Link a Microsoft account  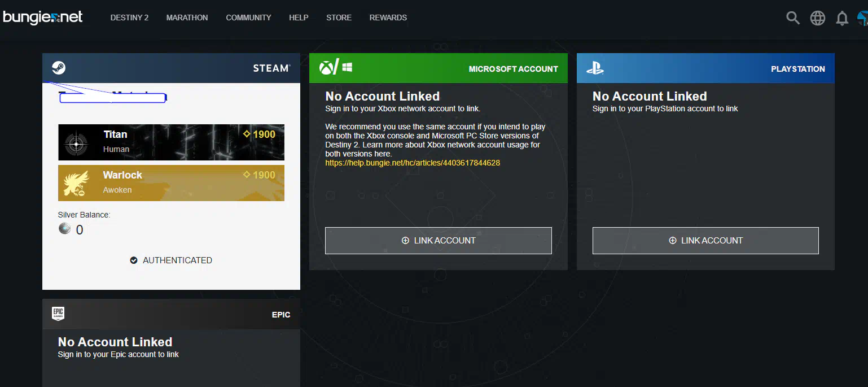[438, 241]
